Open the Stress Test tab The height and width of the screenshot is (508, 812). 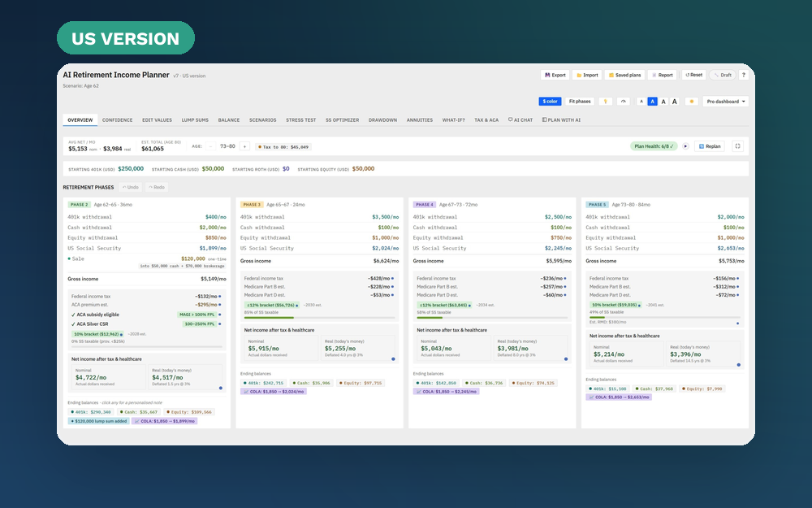point(301,120)
